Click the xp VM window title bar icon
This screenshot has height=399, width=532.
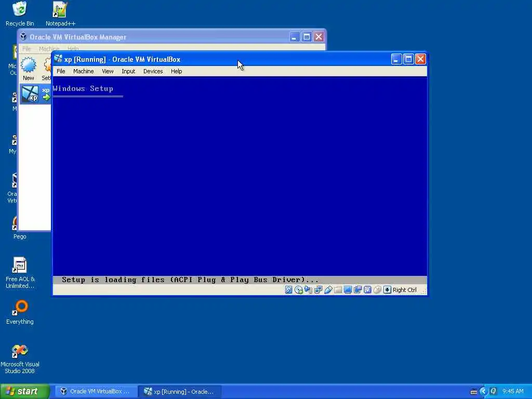click(x=58, y=59)
